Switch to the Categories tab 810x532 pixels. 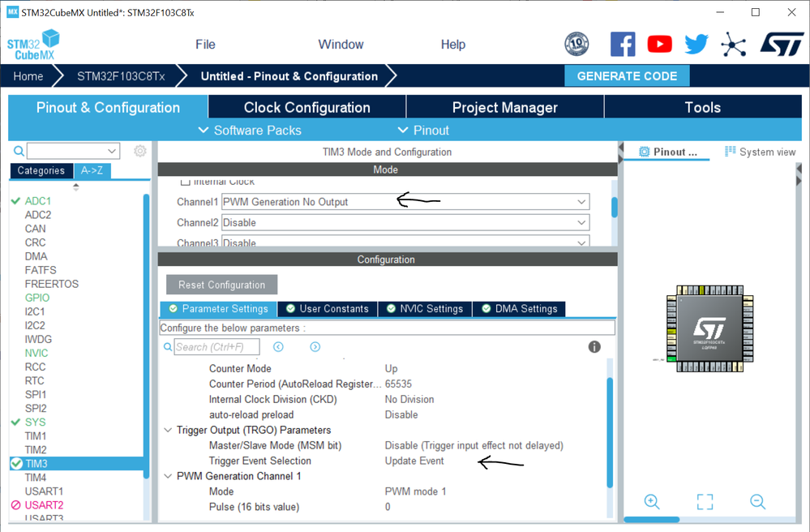click(x=41, y=170)
